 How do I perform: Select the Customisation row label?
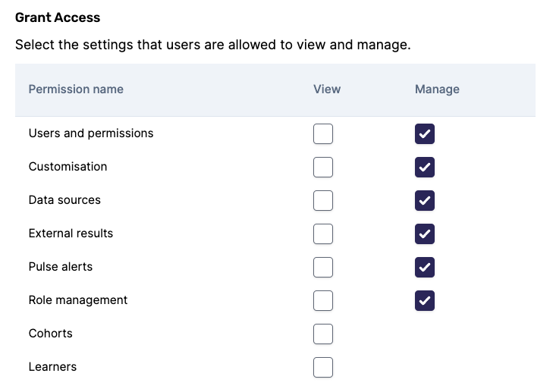tap(68, 166)
